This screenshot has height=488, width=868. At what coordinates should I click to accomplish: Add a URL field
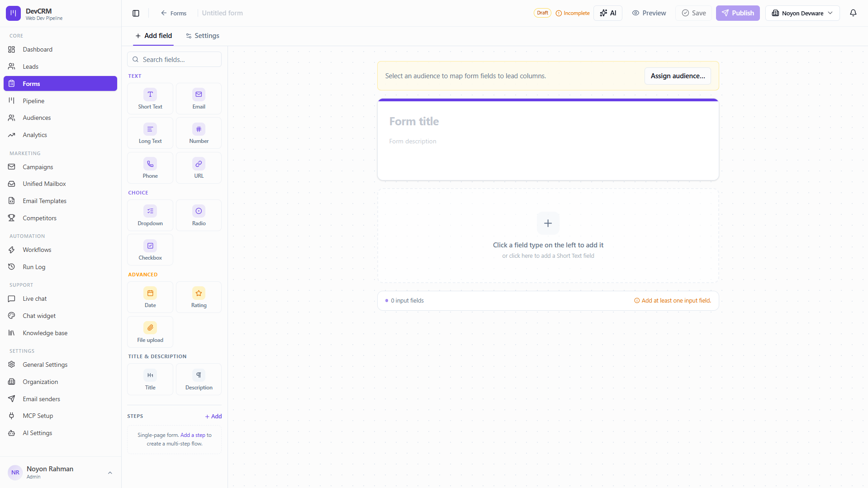point(199,168)
